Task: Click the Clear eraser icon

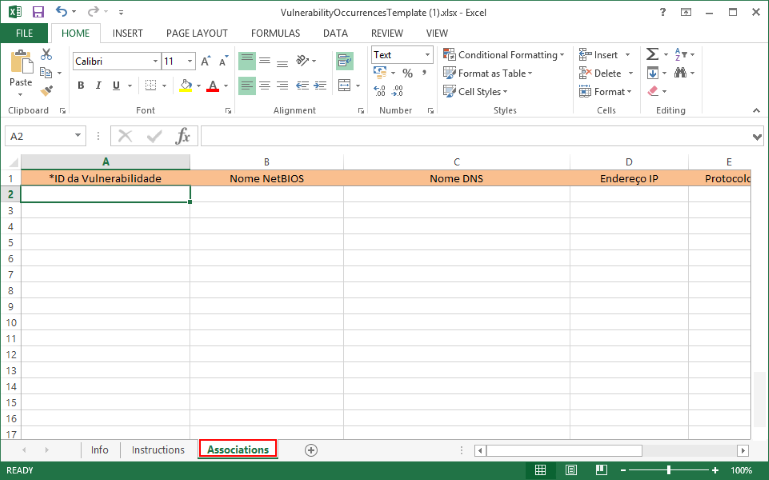Action: 653,91
